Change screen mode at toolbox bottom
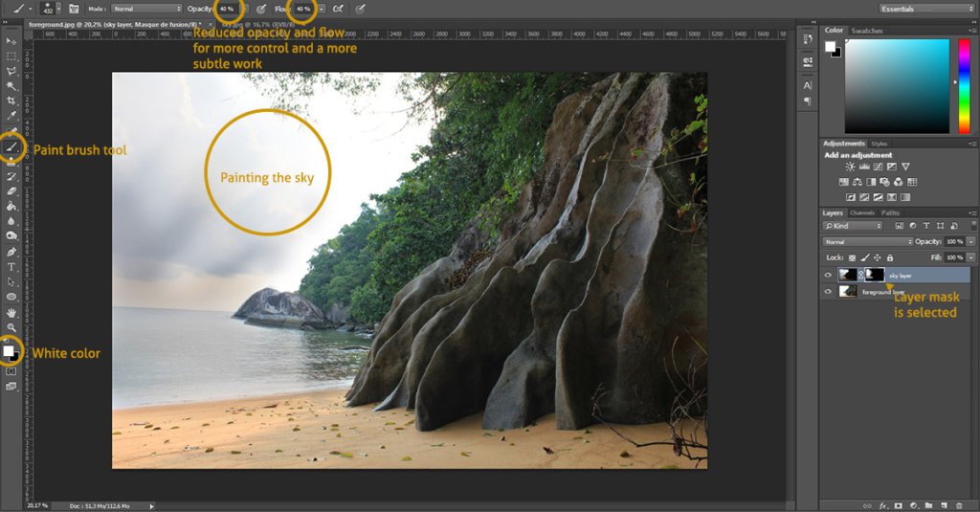Screen dimensions: 980x512 (11, 387)
